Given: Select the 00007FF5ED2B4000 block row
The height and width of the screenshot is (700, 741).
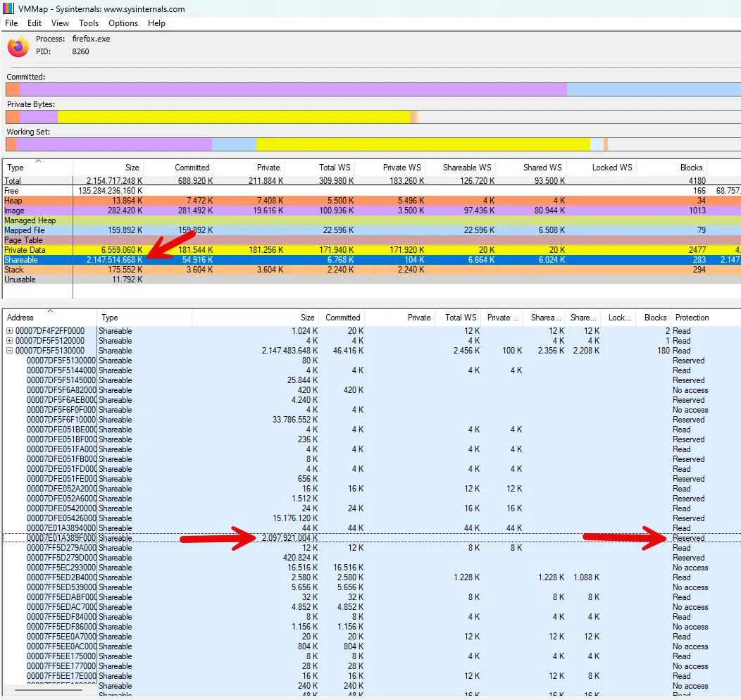Looking at the screenshot, I should tap(372, 577).
